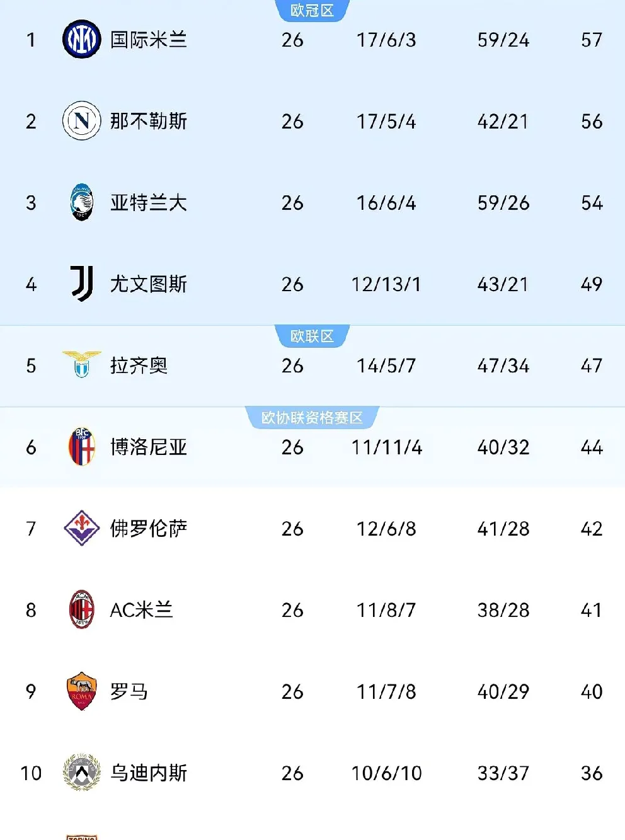This screenshot has height=840, width=625.
Task: Click the Bologna club crest
Action: pos(82,447)
